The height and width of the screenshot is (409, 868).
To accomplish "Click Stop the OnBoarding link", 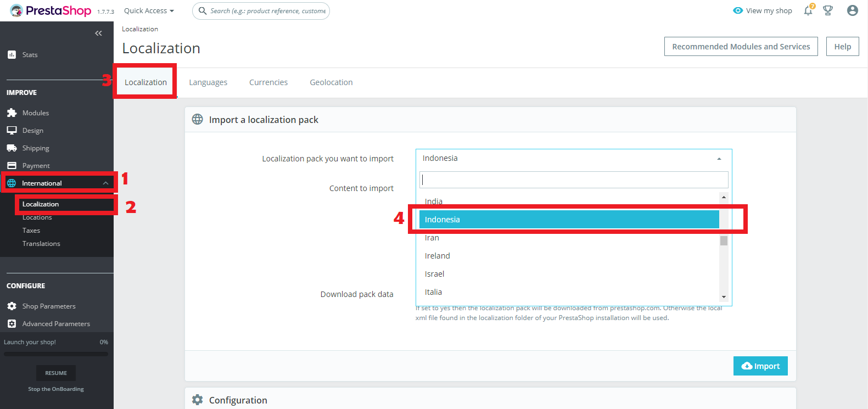I will [x=56, y=389].
